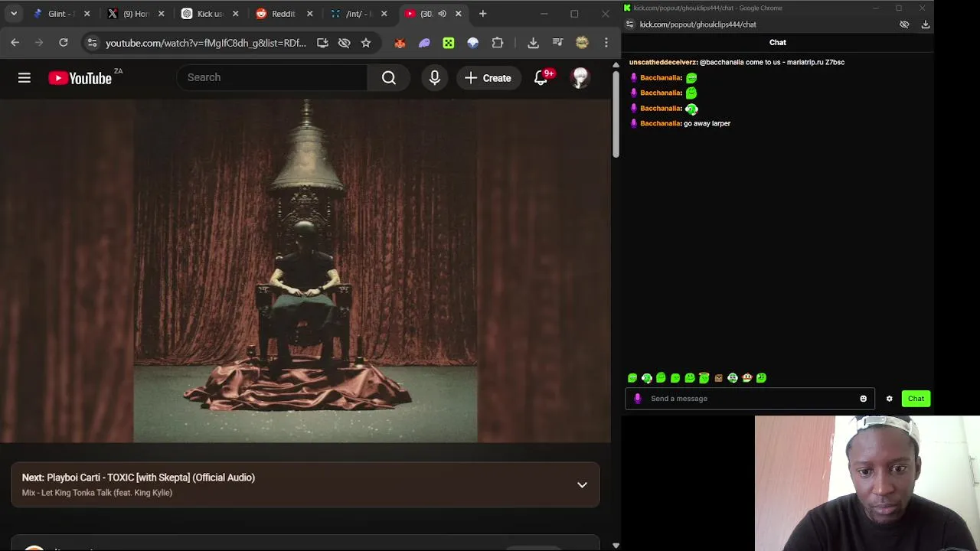Screen dimensions: 980x551
Task: Open the blue gem extension icon
Action: (x=473, y=43)
